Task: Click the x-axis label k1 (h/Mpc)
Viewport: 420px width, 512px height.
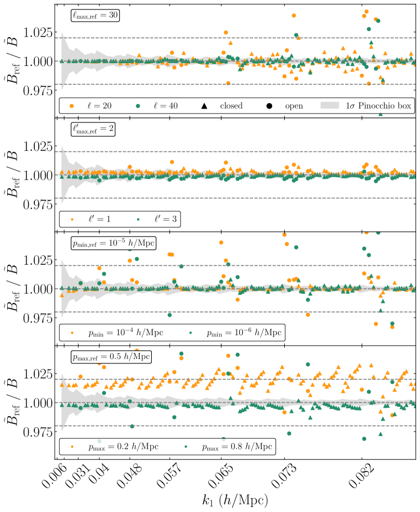Action: (235, 500)
